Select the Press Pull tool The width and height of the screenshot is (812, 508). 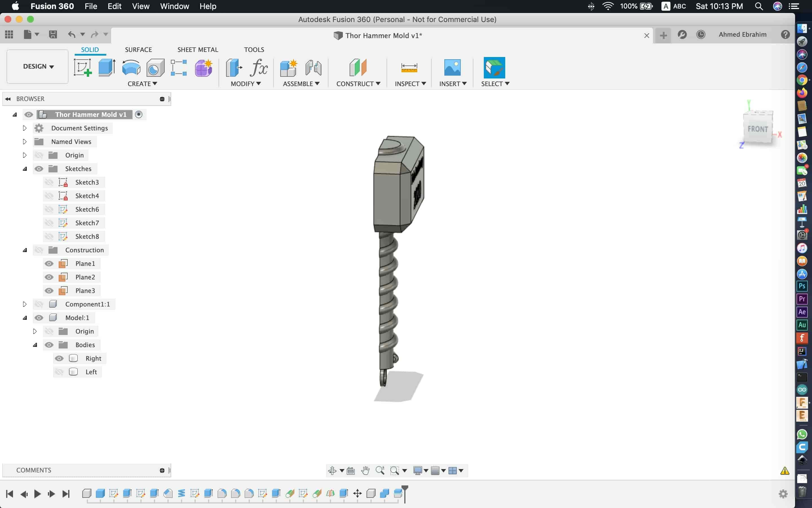234,67
